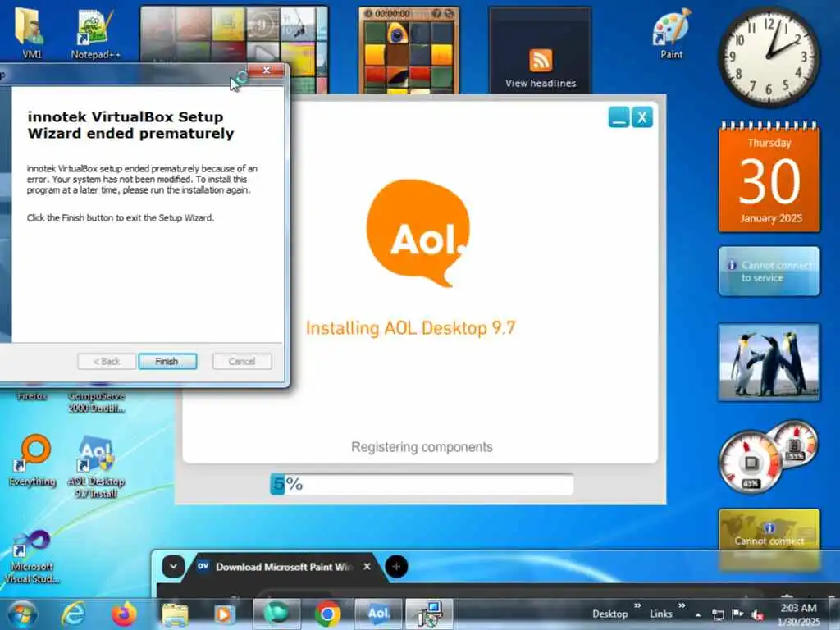Click the CompuServe 2000 desktop label
840x630 pixels.
pos(97,402)
